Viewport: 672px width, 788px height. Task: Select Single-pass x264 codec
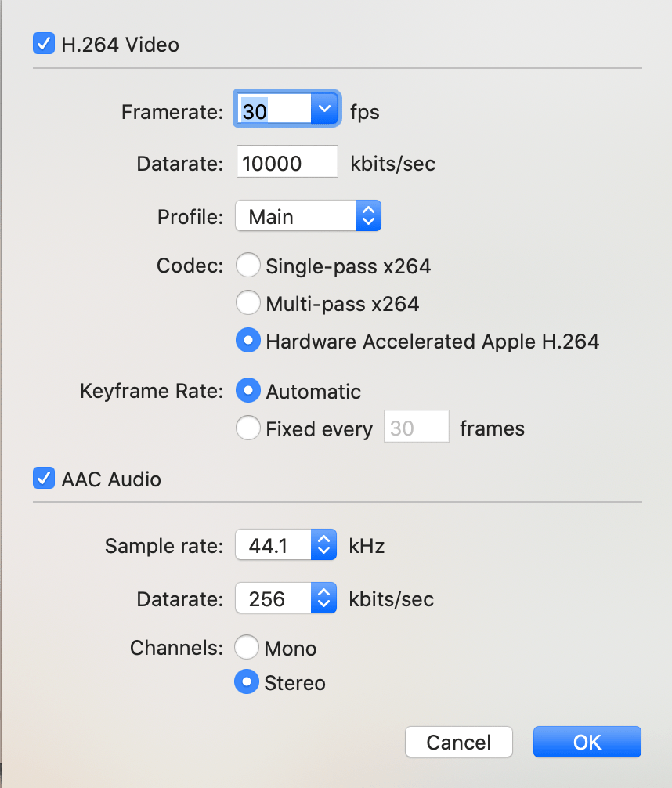pos(248,266)
